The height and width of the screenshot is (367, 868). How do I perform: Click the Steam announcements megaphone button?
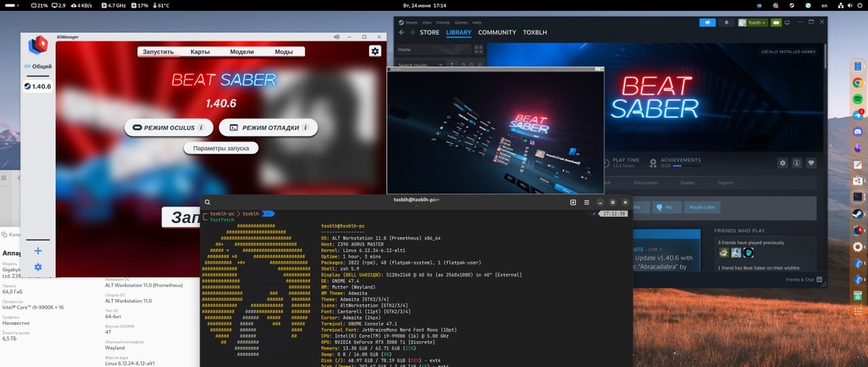click(707, 22)
